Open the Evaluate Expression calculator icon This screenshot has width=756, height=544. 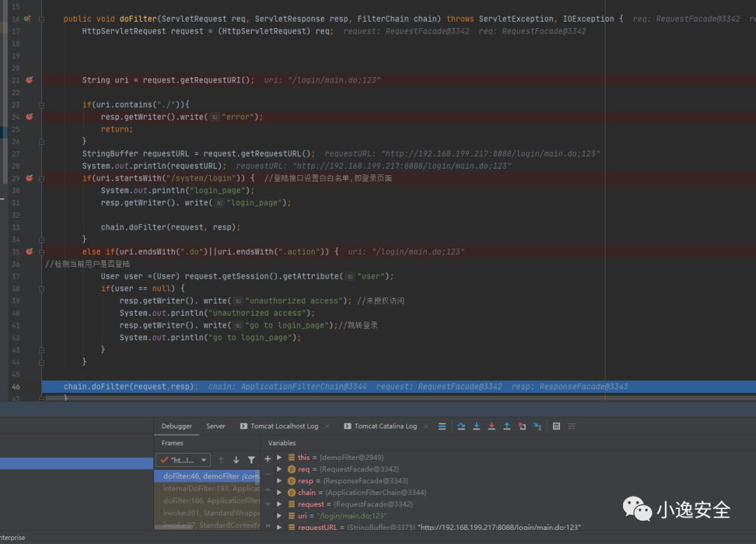click(x=556, y=426)
